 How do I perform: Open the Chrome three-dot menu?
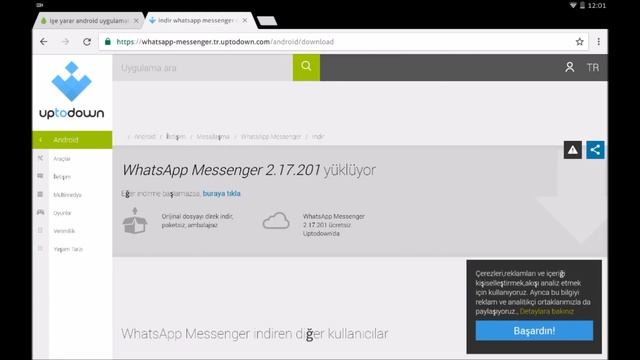pyautogui.click(x=598, y=42)
